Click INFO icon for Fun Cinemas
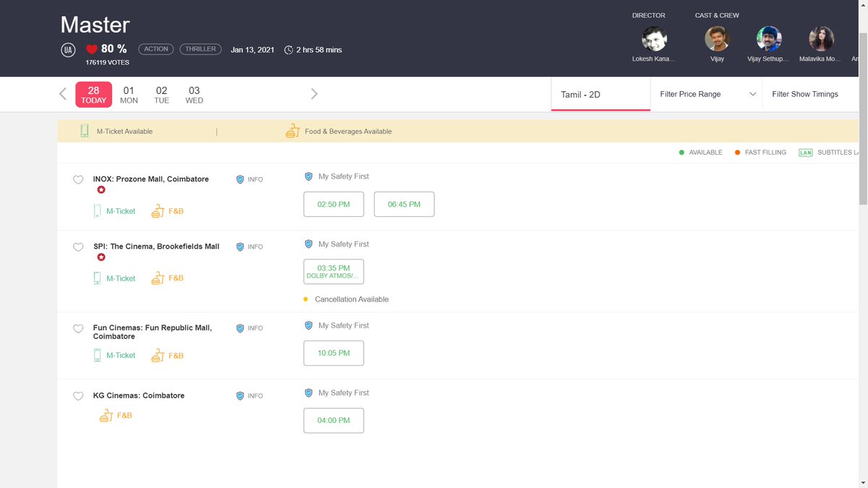Viewport: 868px width, 488px height. pyautogui.click(x=240, y=328)
